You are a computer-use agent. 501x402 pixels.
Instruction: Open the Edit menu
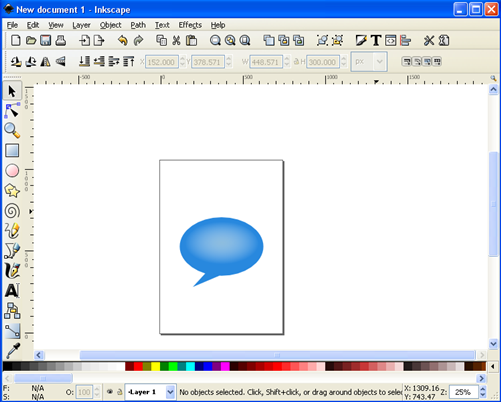point(33,25)
